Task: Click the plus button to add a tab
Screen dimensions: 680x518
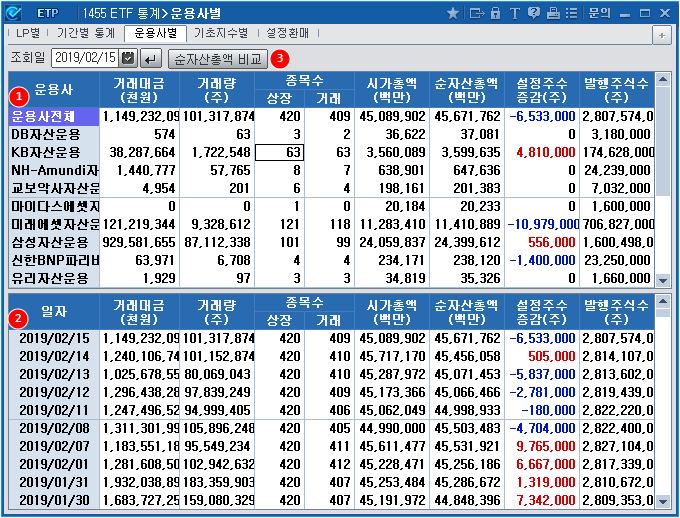Action: click(x=661, y=35)
